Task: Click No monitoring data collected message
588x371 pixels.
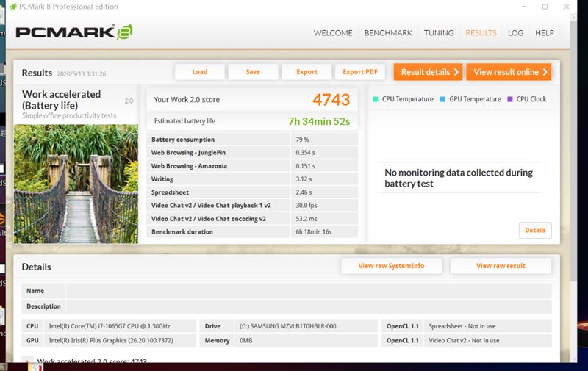Action: click(x=459, y=178)
